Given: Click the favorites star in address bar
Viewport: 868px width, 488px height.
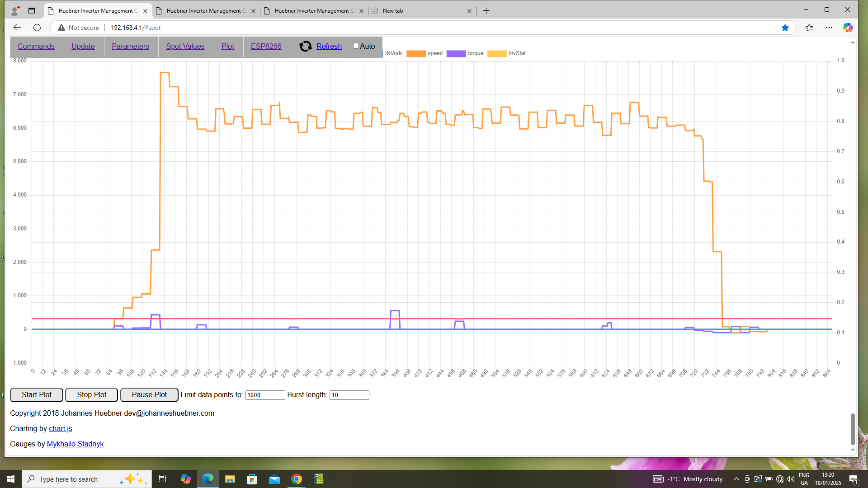Looking at the screenshot, I should tap(785, 28).
